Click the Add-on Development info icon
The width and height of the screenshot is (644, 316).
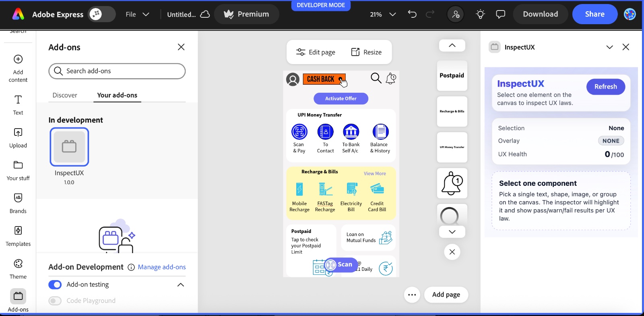(x=131, y=267)
